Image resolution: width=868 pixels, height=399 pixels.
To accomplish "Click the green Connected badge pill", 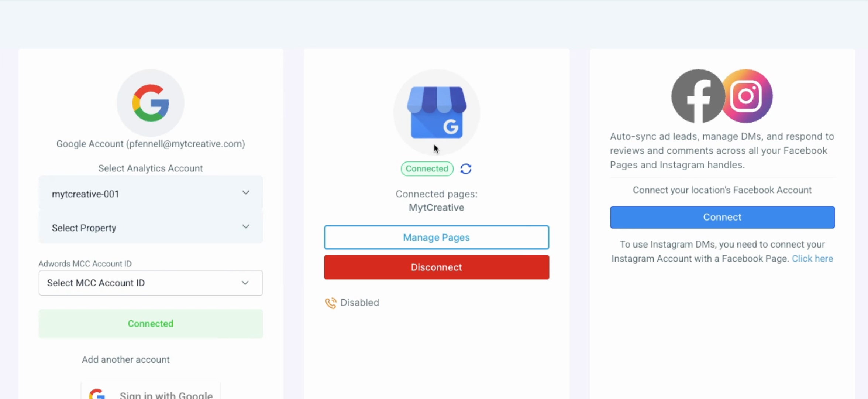I will (x=427, y=169).
